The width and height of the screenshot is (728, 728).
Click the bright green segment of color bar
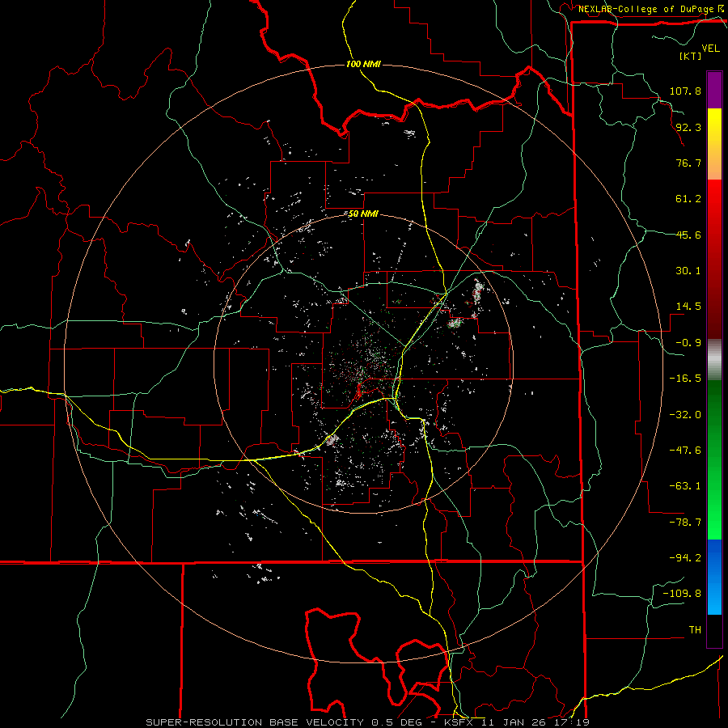click(x=714, y=510)
